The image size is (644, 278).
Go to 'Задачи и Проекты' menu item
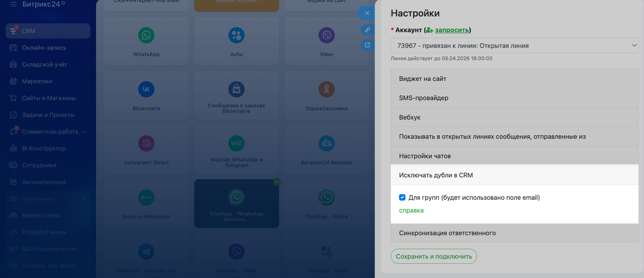tap(48, 115)
